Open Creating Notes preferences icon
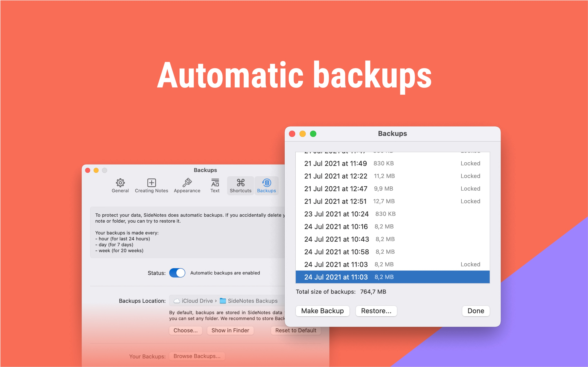The width and height of the screenshot is (588, 367). pos(151,183)
